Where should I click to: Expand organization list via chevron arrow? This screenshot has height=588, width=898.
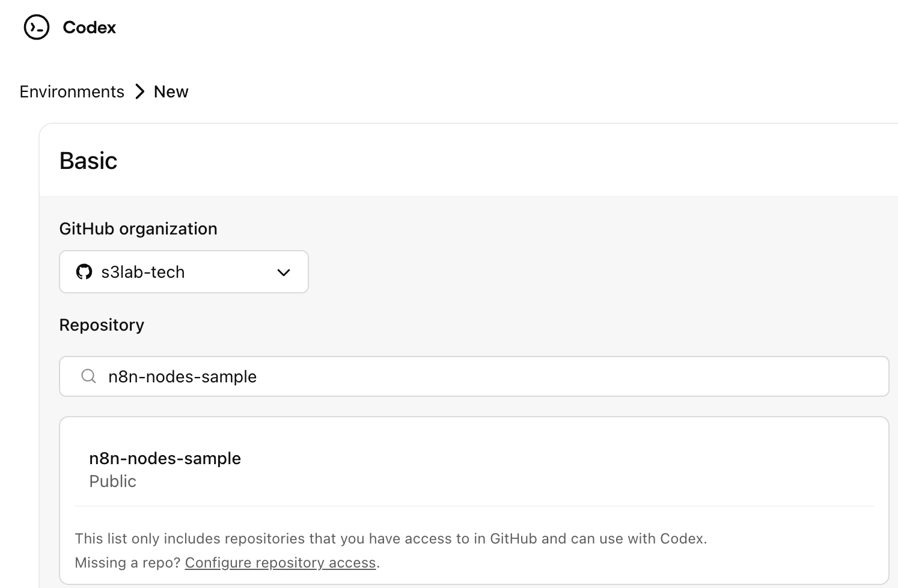tap(284, 272)
